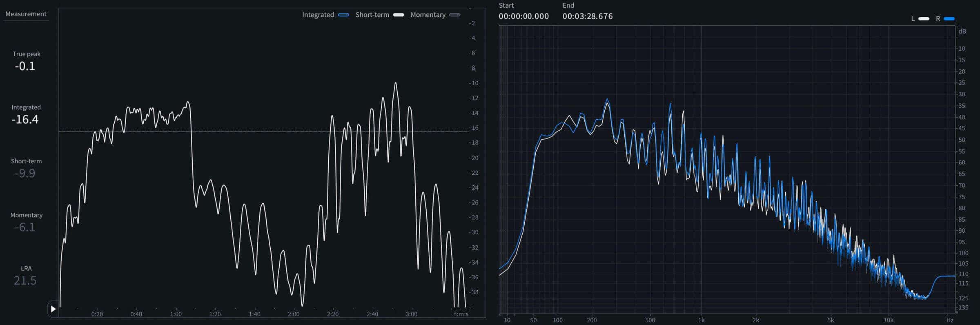980x325 pixels.
Task: Click the Momentary legend label
Action: tap(428, 15)
